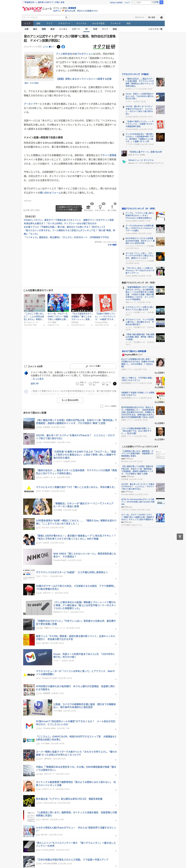The image size is (186, 868).
Task: Click ヘルプ link in top bar
Action: [127, 2]
